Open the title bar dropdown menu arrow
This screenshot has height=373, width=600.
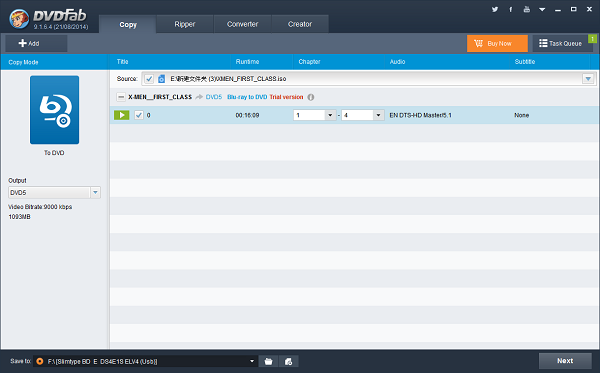pos(542,10)
